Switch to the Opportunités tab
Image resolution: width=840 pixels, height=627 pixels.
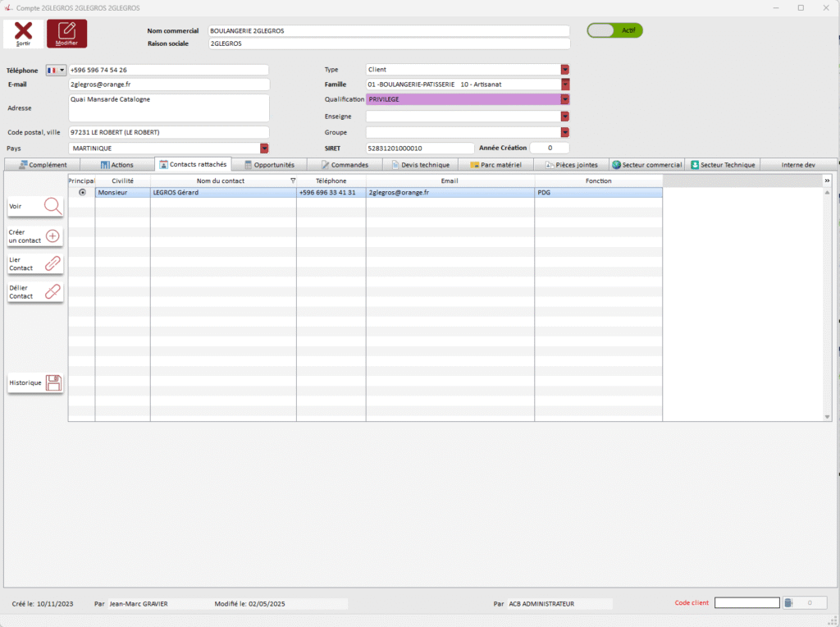coord(269,165)
